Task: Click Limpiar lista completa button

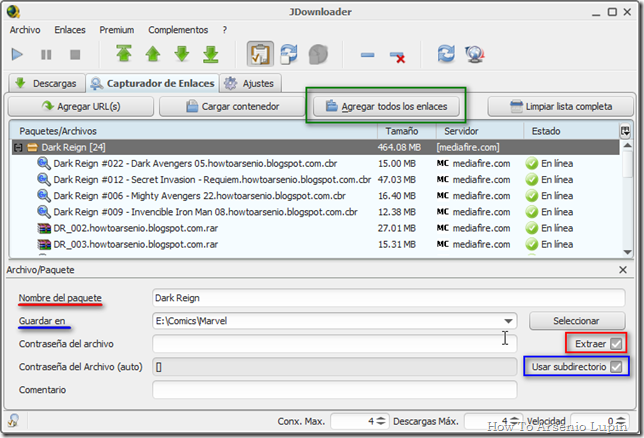Action: (560, 105)
